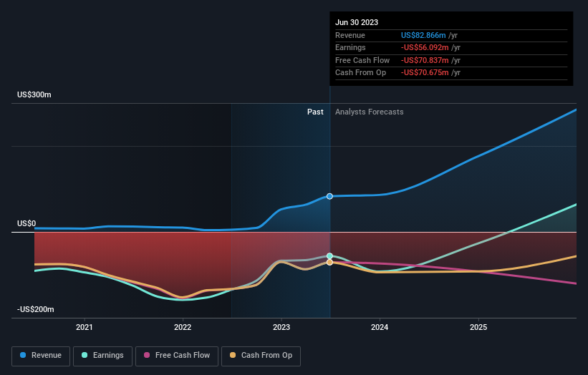Click the US$300m y-axis label
The image size is (588, 375).
(34, 94)
